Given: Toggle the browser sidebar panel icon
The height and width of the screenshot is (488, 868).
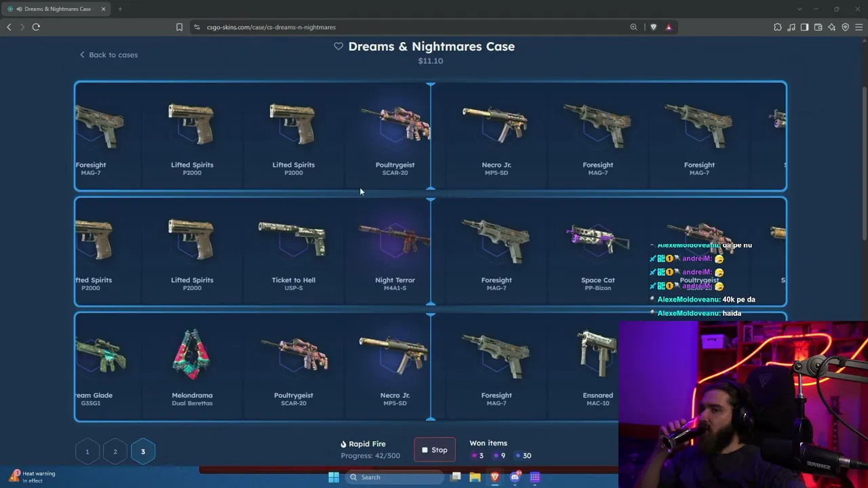Looking at the screenshot, I should [804, 27].
